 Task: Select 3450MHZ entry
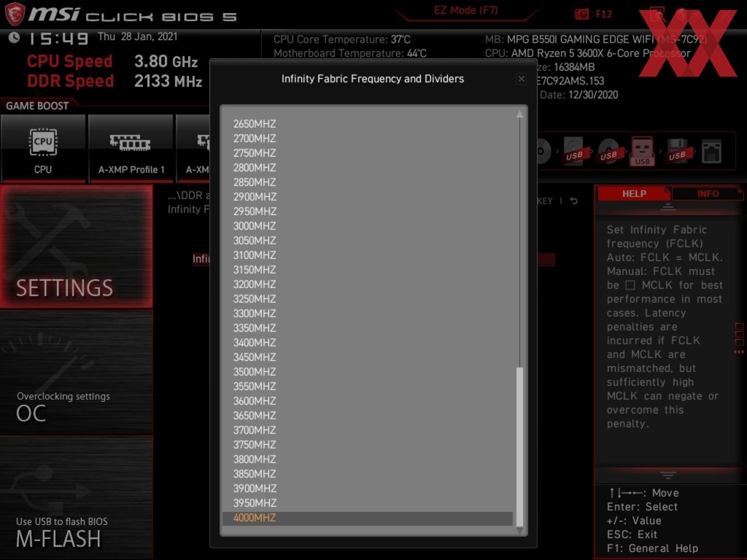click(254, 357)
